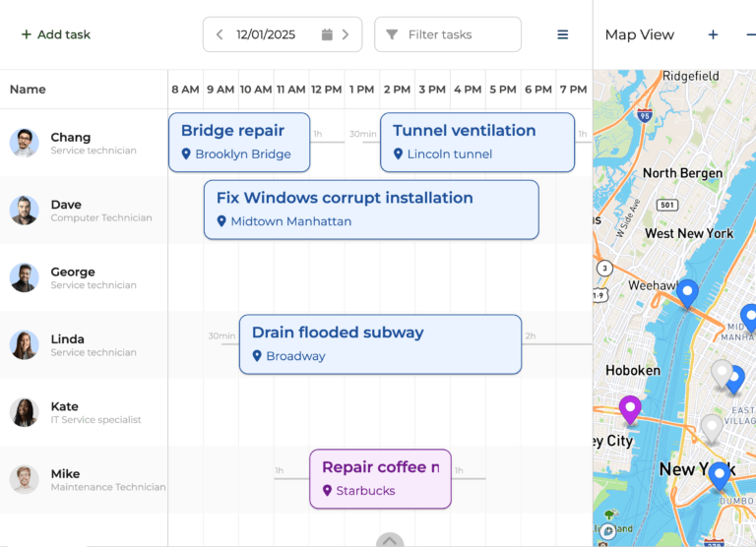Click Chang's avatar photo
The width and height of the screenshot is (756, 547).
tap(25, 143)
